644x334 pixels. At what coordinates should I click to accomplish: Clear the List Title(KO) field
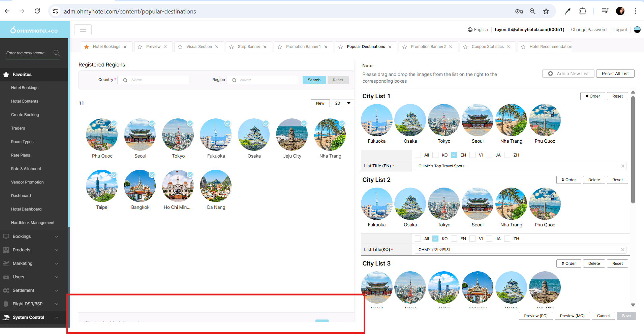(x=623, y=250)
